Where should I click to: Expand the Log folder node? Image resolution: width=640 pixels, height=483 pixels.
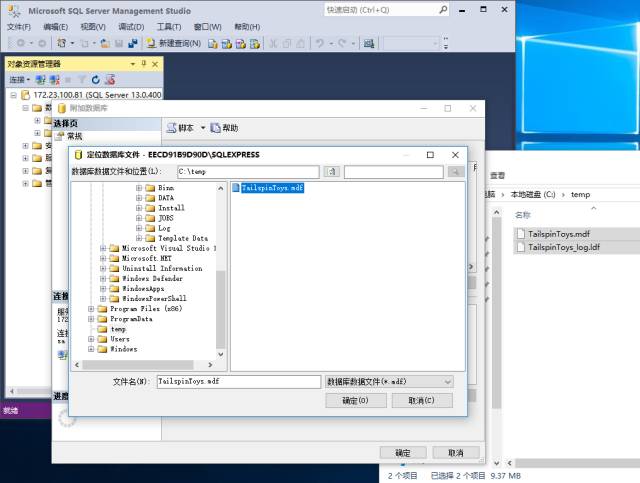[139, 228]
